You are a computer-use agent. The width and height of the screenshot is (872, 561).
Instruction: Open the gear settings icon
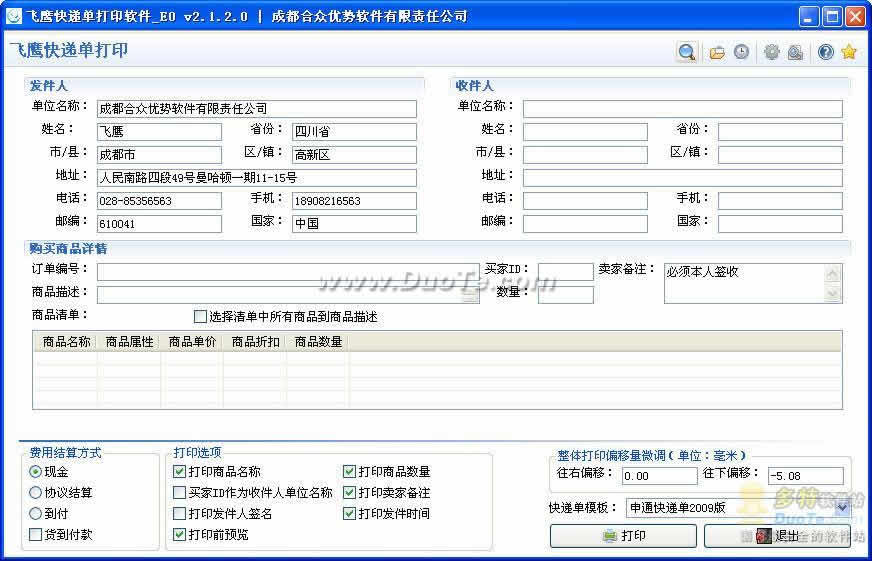point(771,52)
